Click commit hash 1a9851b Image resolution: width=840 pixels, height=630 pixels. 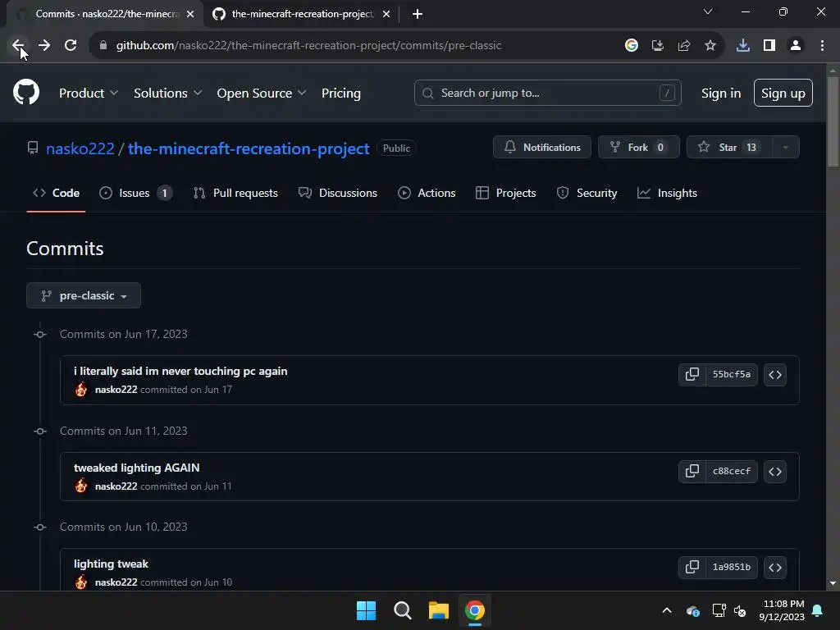tap(731, 568)
